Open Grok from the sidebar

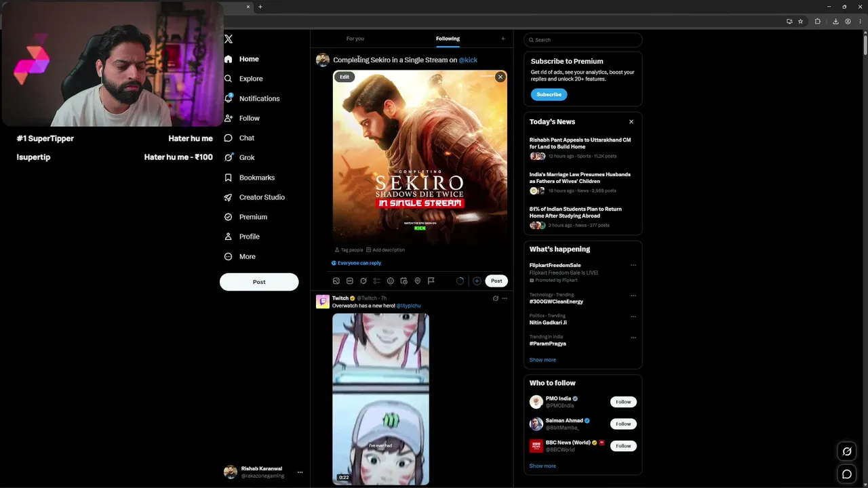click(239, 157)
